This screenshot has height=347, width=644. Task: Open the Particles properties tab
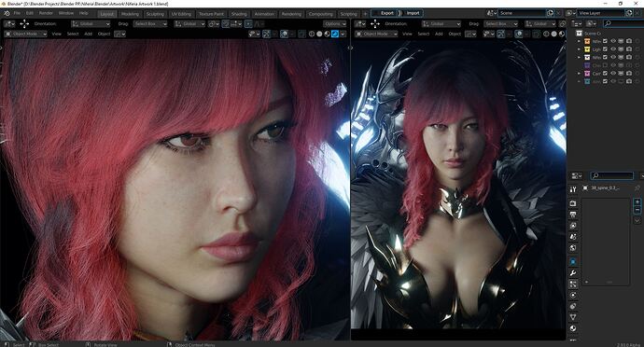pyautogui.click(x=573, y=284)
